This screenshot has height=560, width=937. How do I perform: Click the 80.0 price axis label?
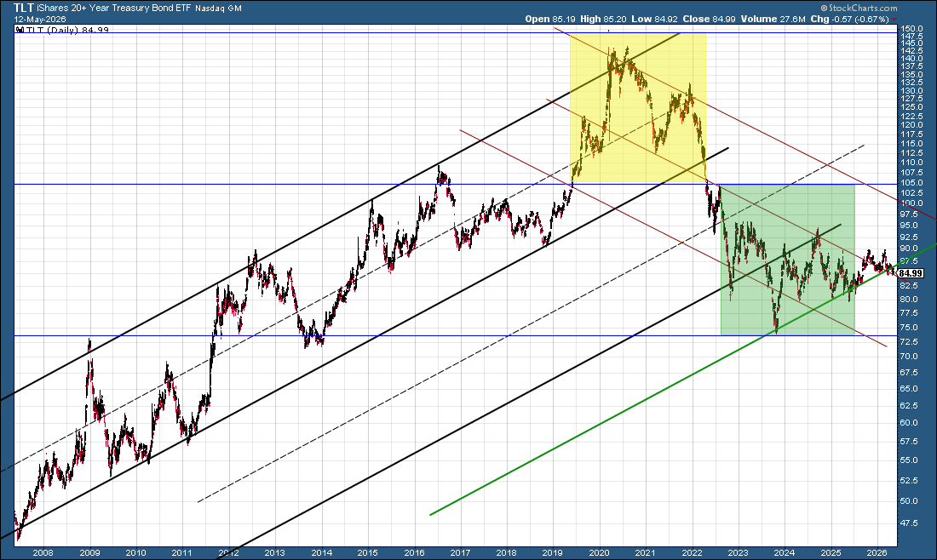pyautogui.click(x=910, y=300)
